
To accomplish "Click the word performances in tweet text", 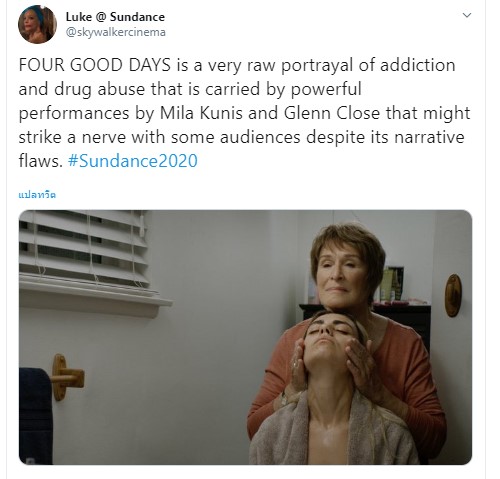I will click(x=74, y=114).
